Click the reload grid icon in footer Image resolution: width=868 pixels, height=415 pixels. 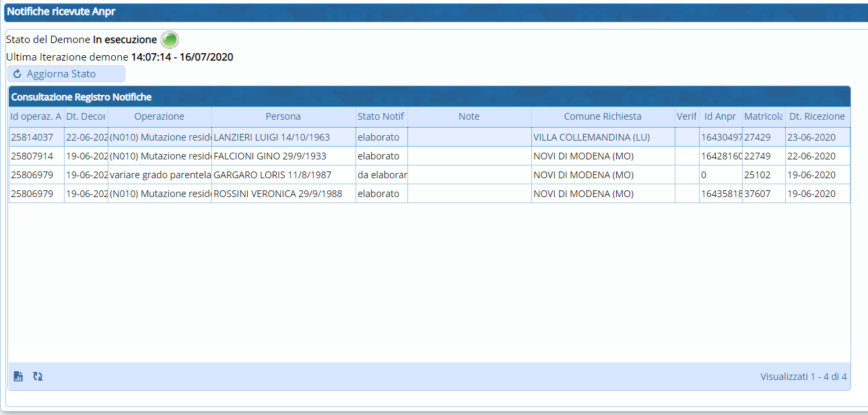pyautogui.click(x=38, y=377)
